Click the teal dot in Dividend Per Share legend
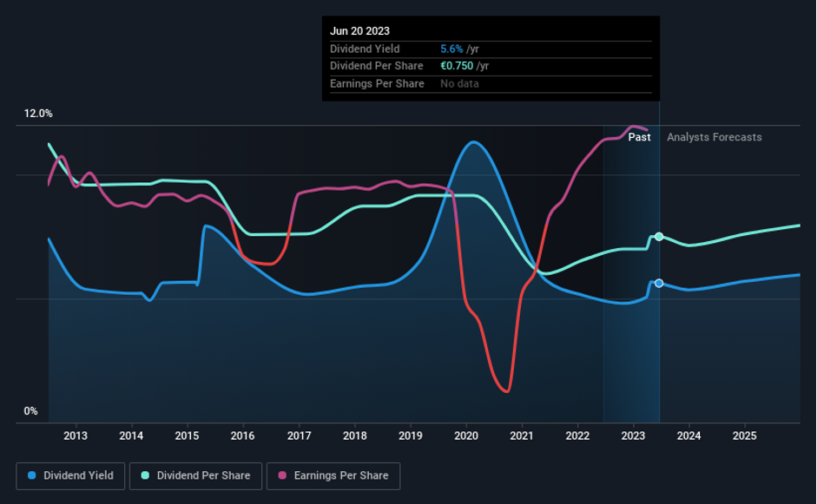This screenshot has height=504, width=817. click(x=146, y=475)
